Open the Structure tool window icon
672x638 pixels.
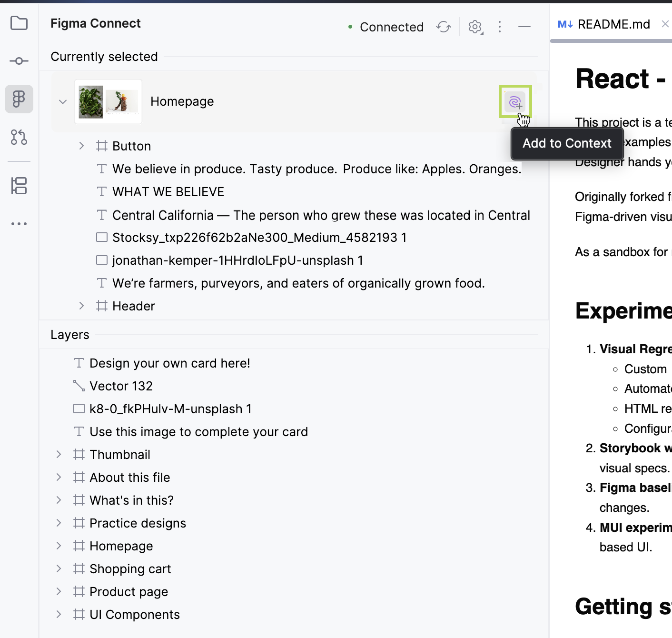click(19, 186)
